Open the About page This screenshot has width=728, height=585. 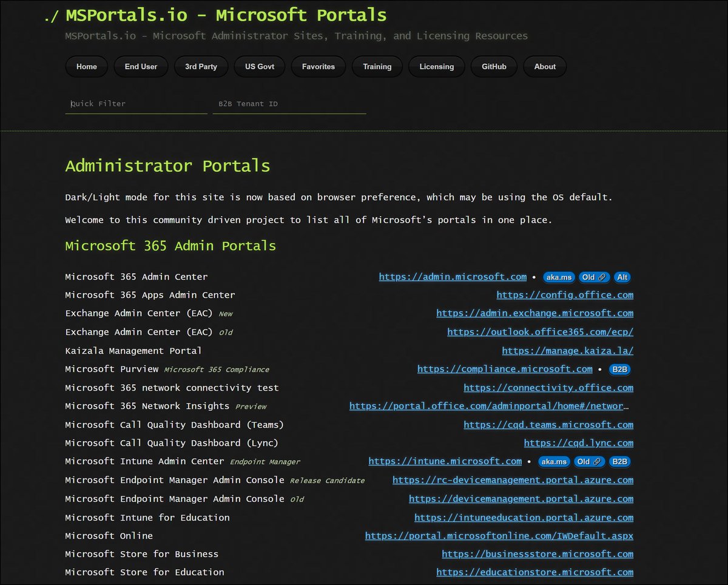click(545, 67)
